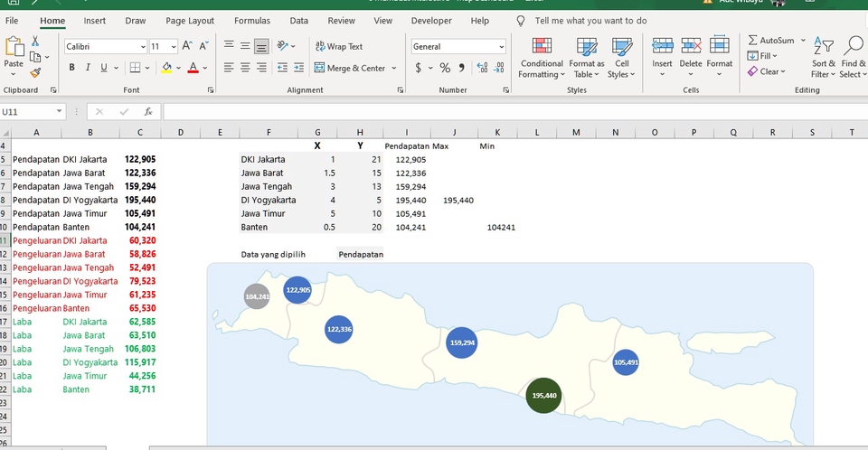
Task: Click Tell me what you want to do
Action: (590, 21)
